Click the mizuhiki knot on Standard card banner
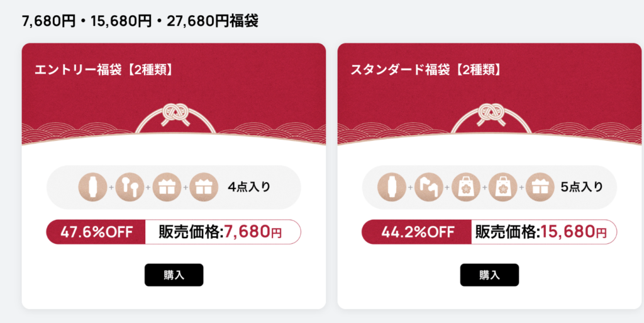The height and width of the screenshot is (323, 644). (491, 114)
